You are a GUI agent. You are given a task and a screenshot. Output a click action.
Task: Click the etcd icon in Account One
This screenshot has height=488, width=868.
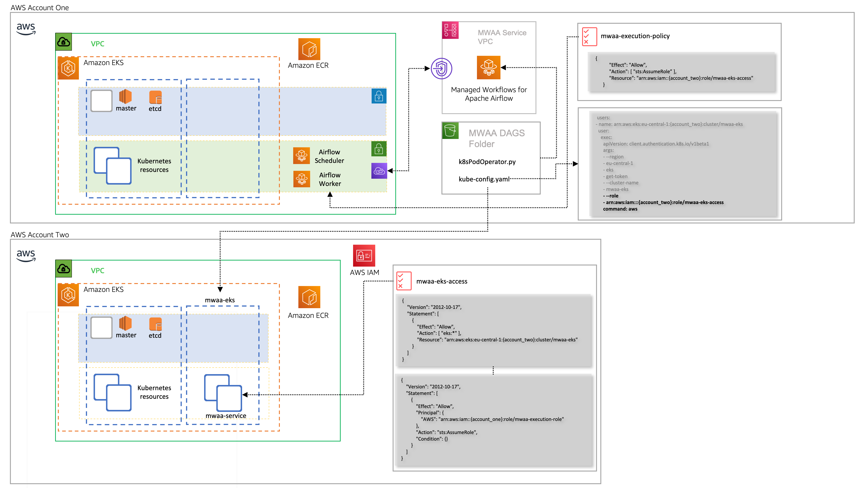point(155,97)
